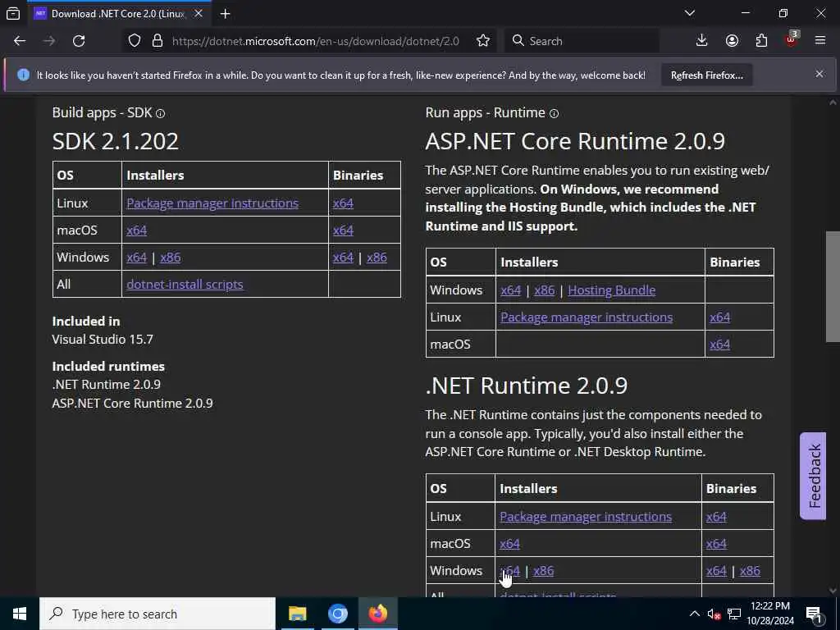Download .NET Runtime Windows x86 binaries
840x630 pixels.
(750, 571)
